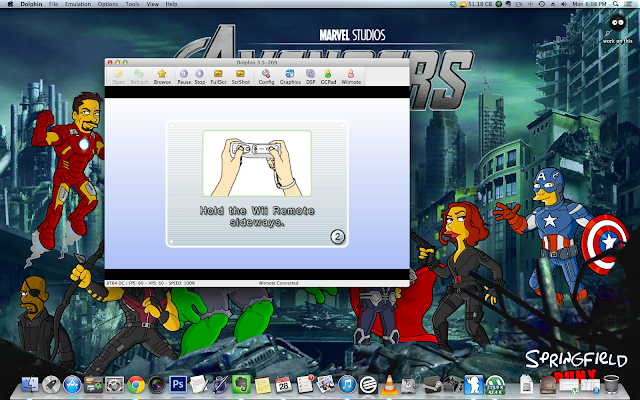Open the DSP audio settings
The height and width of the screenshot is (400, 640).
pos(311,76)
